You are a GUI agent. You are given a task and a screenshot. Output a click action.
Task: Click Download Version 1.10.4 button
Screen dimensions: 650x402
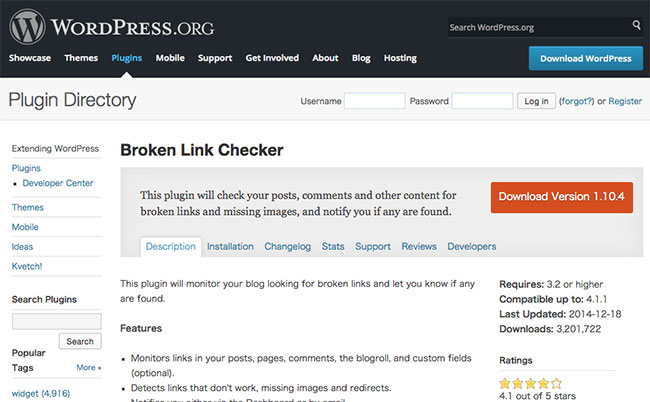click(x=562, y=197)
